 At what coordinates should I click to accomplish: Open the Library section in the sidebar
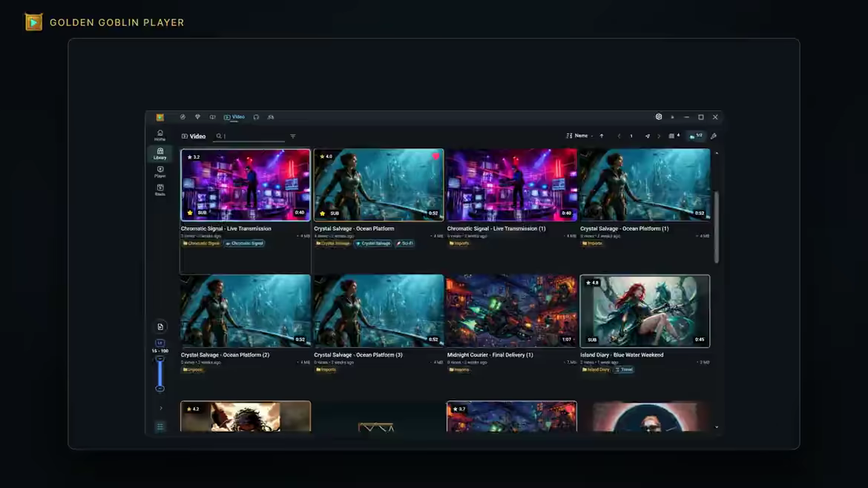160,154
